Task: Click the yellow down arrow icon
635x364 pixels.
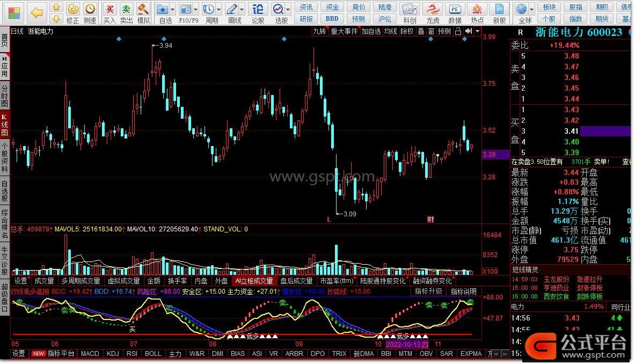Action: click(56, 19)
